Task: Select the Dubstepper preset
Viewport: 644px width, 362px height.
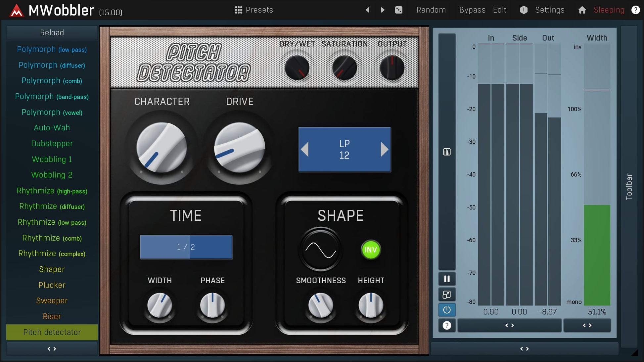Action: coord(52,144)
